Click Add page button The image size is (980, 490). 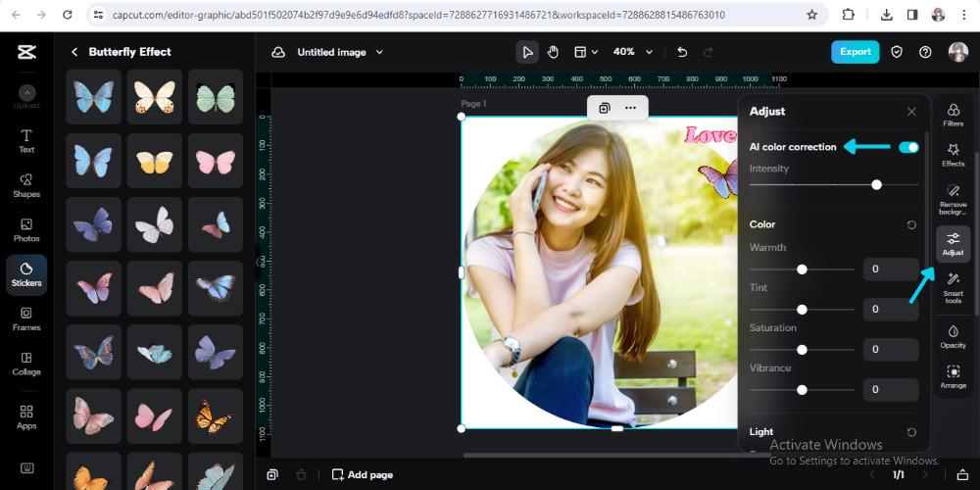coord(363,475)
